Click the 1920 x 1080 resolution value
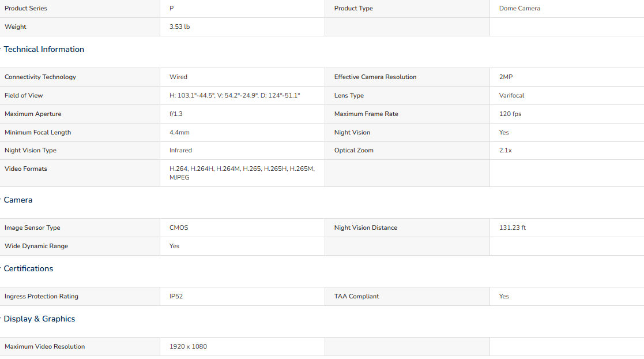Screen dimensions: 644x359 pos(188,347)
